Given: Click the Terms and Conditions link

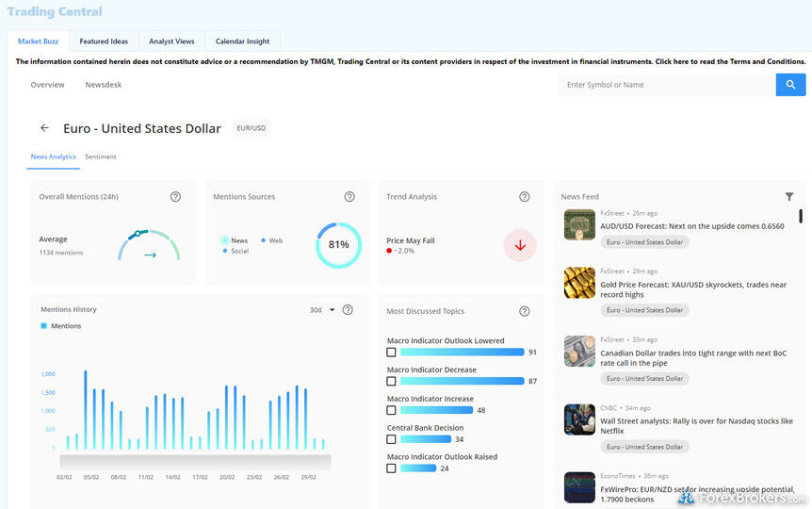Looking at the screenshot, I should [730, 61].
